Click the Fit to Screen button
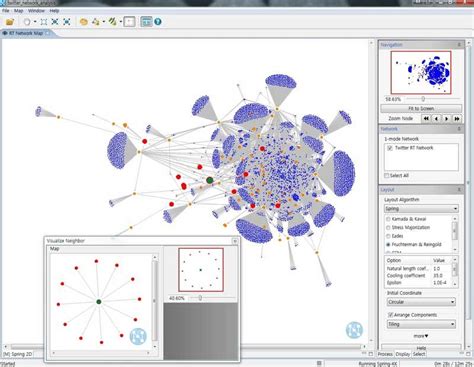 click(421, 109)
